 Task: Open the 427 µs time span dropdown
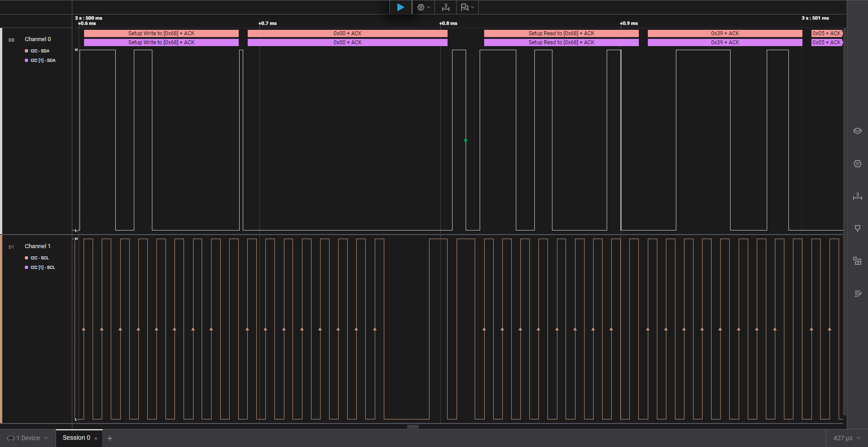(846, 438)
